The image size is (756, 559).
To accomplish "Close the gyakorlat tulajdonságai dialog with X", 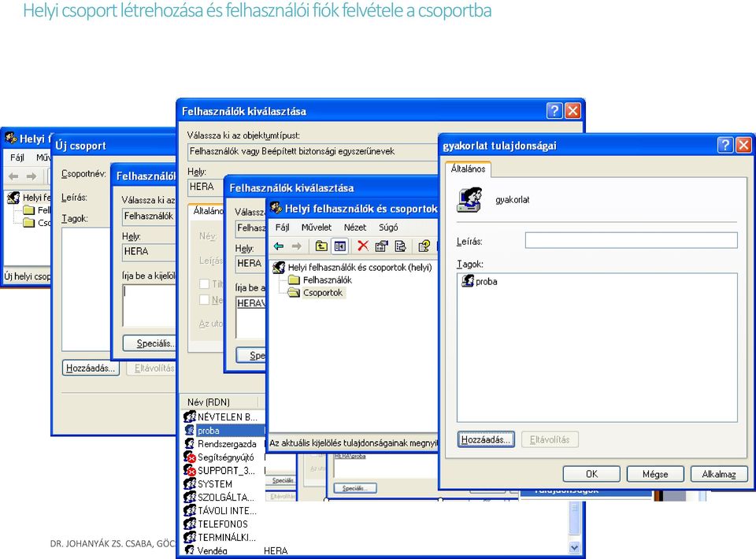I will [743, 145].
